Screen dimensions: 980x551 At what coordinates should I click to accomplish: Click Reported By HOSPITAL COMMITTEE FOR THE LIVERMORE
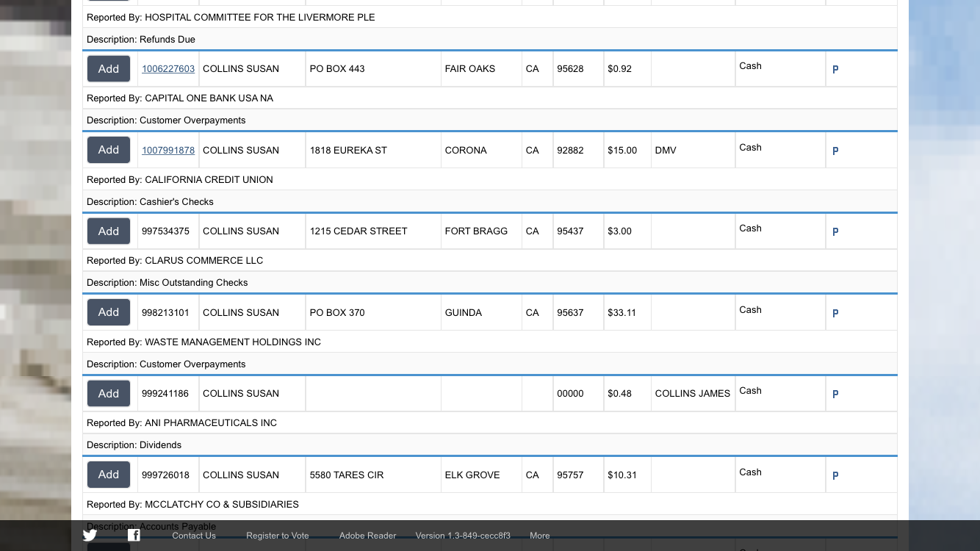[x=231, y=18]
